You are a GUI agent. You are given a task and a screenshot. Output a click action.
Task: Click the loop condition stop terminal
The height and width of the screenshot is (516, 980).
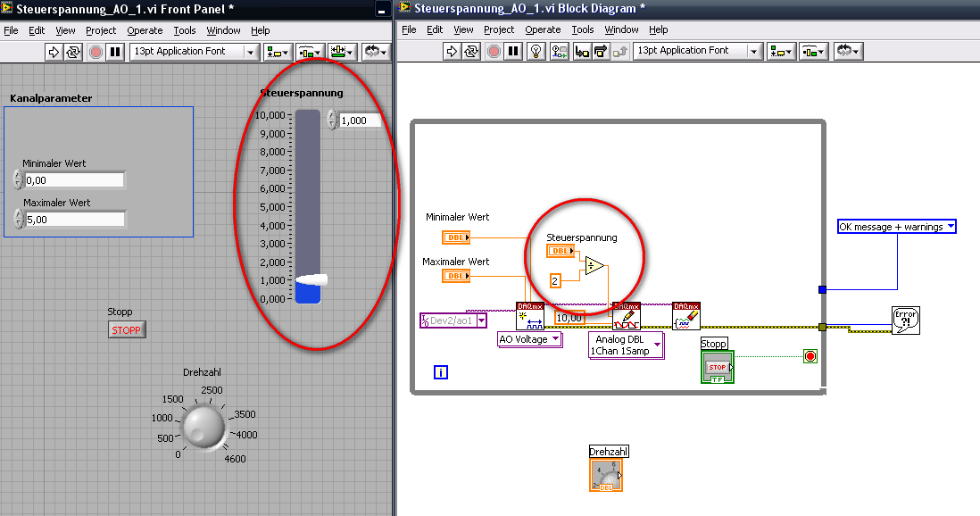click(x=810, y=356)
